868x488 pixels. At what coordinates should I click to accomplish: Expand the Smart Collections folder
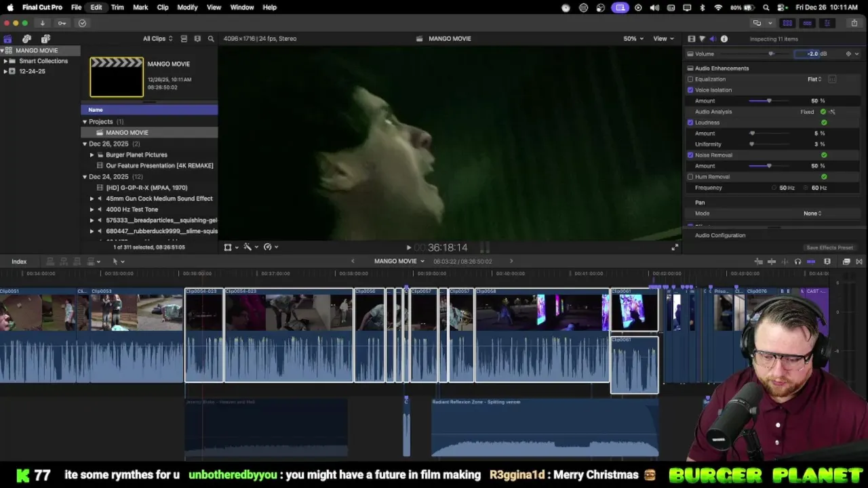[5, 61]
